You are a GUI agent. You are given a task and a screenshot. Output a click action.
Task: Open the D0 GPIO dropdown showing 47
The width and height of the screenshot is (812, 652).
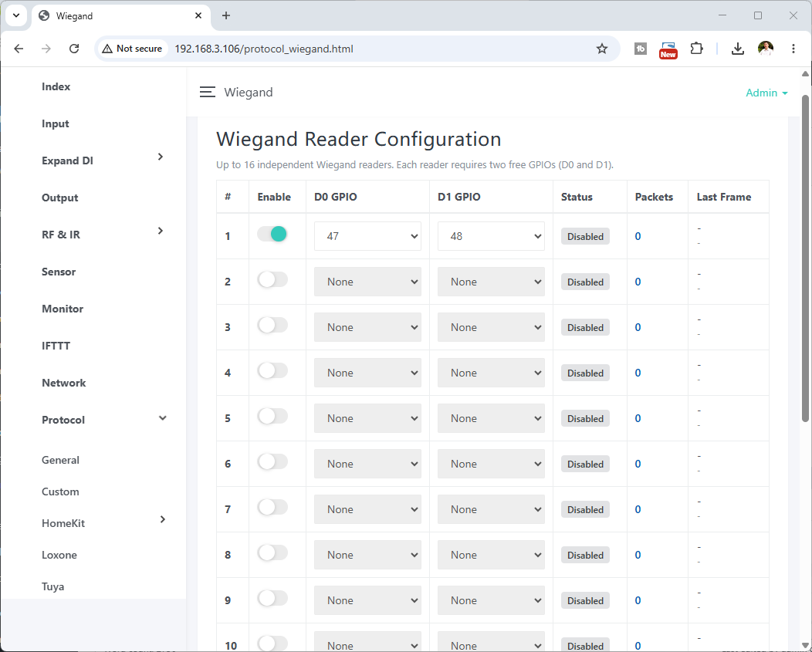pos(367,236)
